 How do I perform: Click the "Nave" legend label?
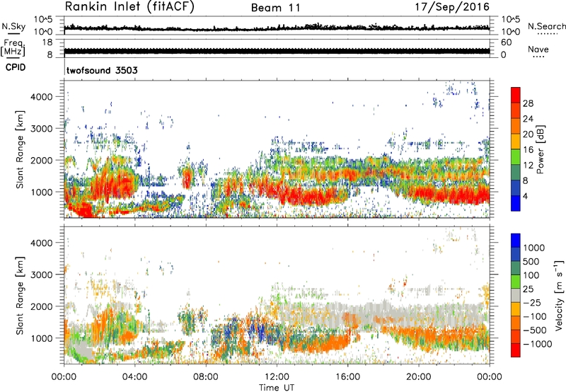[x=538, y=50]
